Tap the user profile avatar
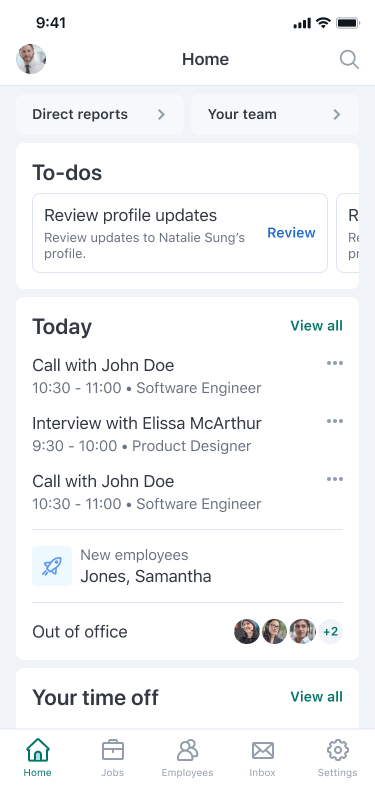Image resolution: width=375 pixels, height=789 pixels. [x=31, y=59]
